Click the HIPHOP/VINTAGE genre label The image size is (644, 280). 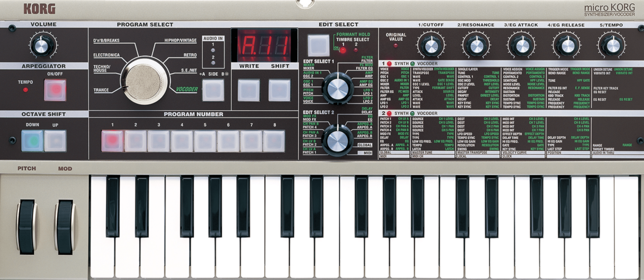[180, 40]
